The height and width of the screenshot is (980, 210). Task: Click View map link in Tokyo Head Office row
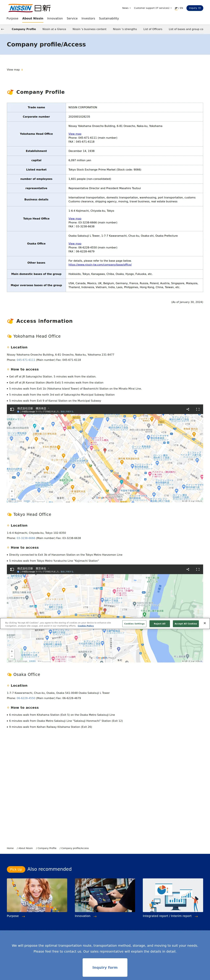tap(75, 219)
